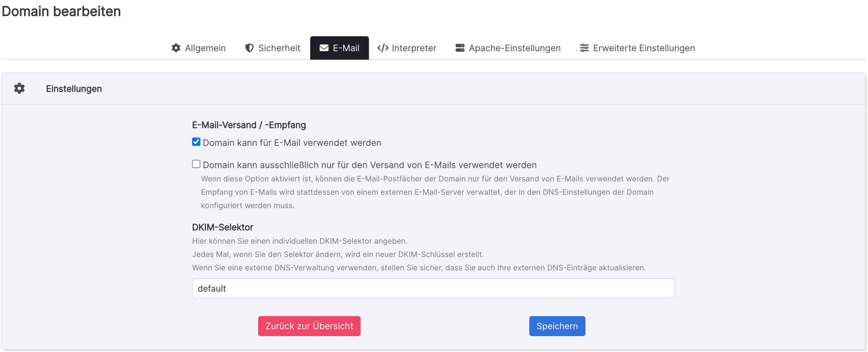Focus the DKIM-Selektor input field
This screenshot has height=352, width=868.
433,288
